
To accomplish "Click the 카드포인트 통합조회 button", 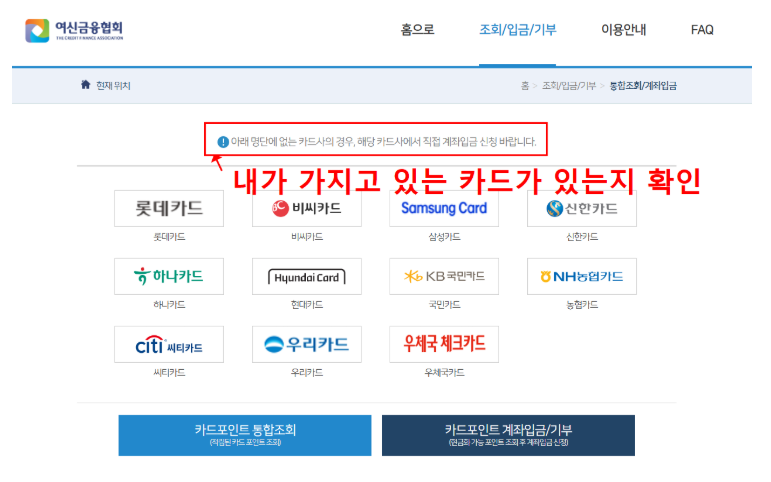I will [x=245, y=435].
